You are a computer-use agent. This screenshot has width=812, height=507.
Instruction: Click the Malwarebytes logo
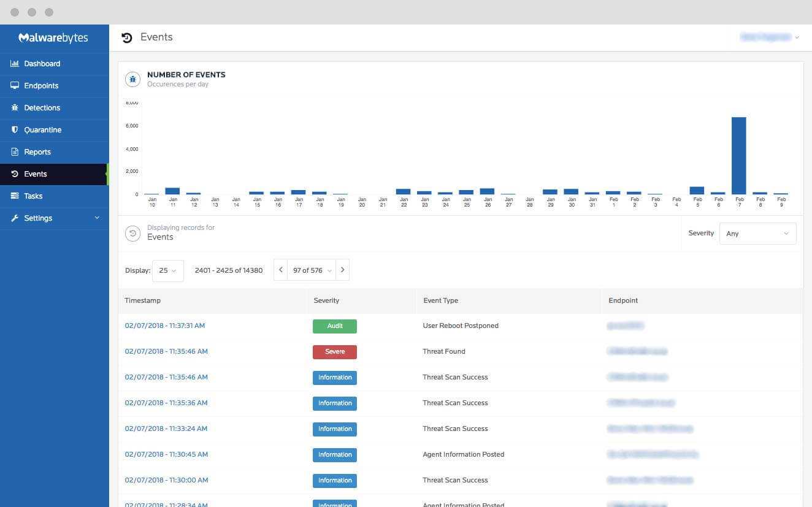click(x=53, y=38)
